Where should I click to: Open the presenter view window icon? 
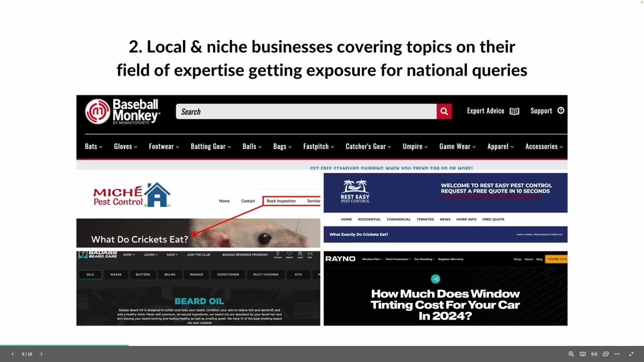point(606,354)
